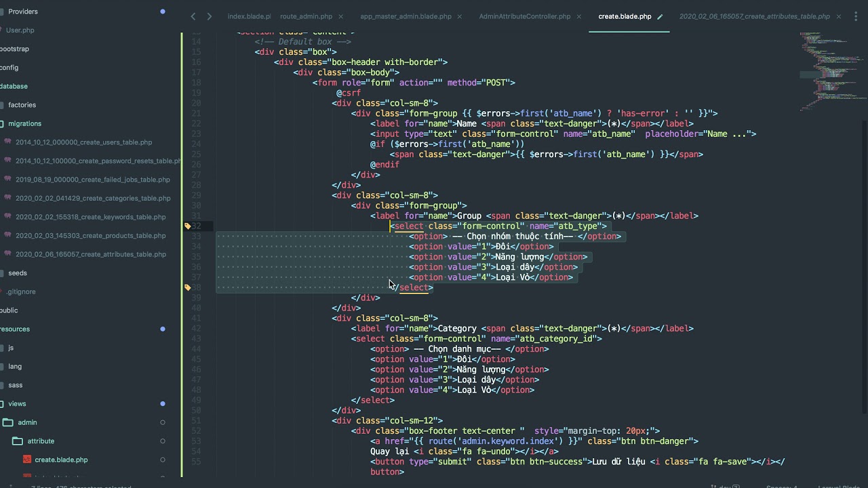Click the 'atb_category_id' name on line 43
The image size is (868, 488).
tap(555, 338)
